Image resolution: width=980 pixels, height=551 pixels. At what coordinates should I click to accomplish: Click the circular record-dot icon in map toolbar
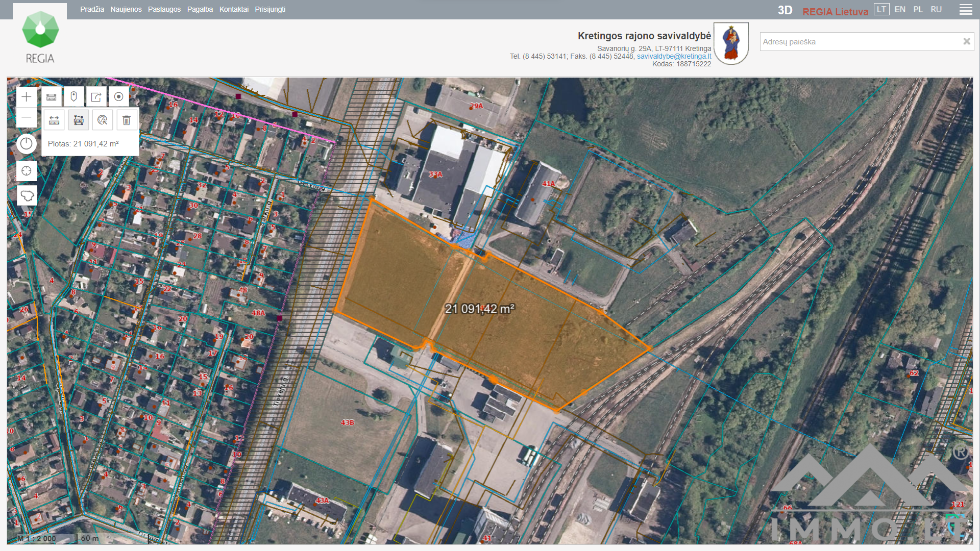pos(119,97)
